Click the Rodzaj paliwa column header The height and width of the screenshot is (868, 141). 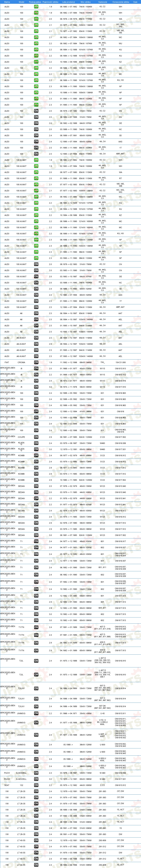[x=35, y=2]
